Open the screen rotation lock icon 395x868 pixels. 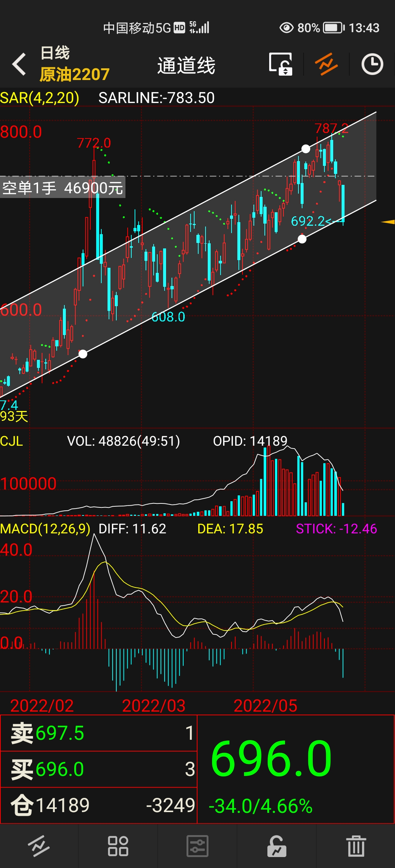point(281,64)
